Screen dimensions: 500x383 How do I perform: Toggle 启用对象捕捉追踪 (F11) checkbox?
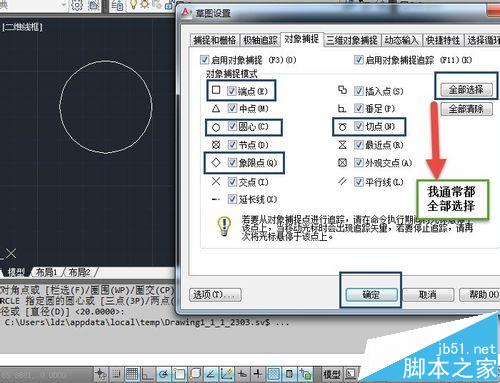pyautogui.click(x=358, y=60)
